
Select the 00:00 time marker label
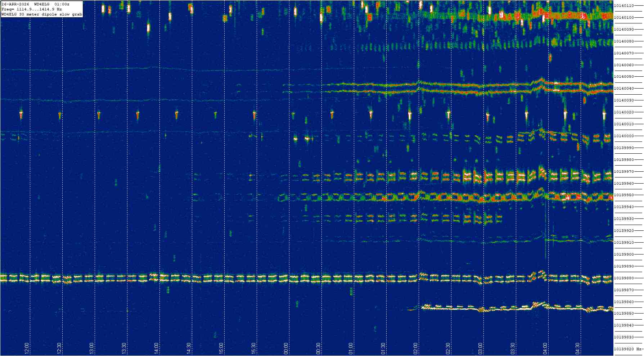(286, 348)
